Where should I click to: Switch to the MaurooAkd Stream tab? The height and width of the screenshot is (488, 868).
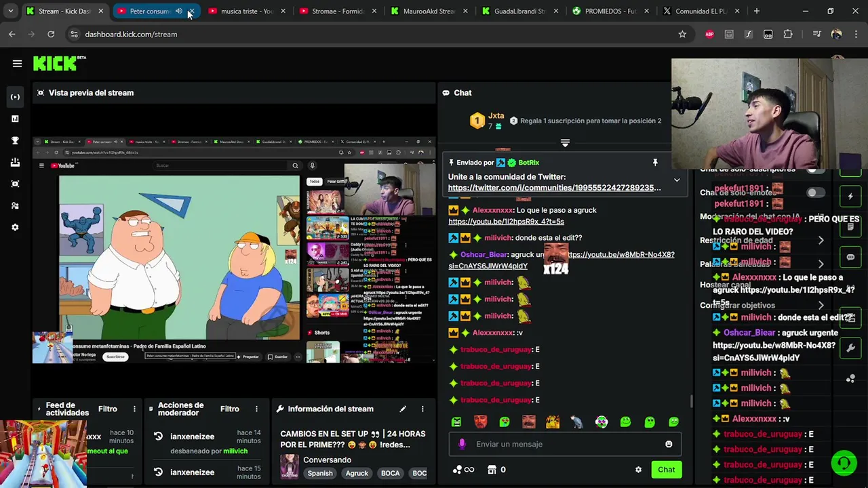click(428, 11)
